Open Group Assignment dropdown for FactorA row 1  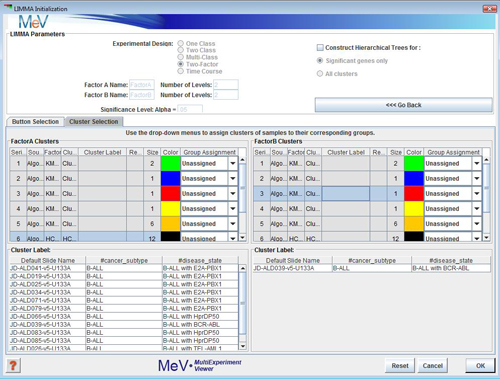click(233, 163)
